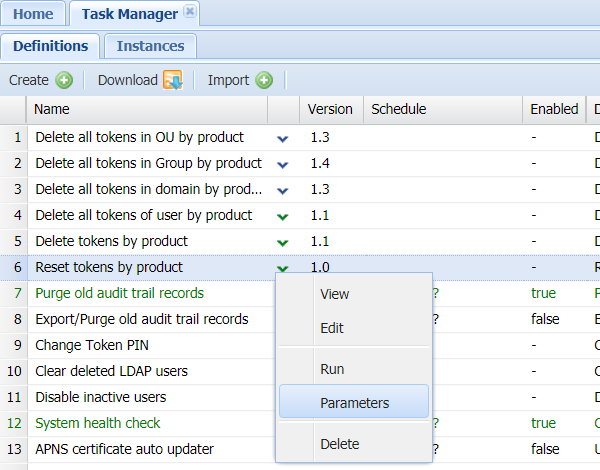This screenshot has width=600, height=470.
Task: Close the Task Manager tab
Action: (190, 13)
